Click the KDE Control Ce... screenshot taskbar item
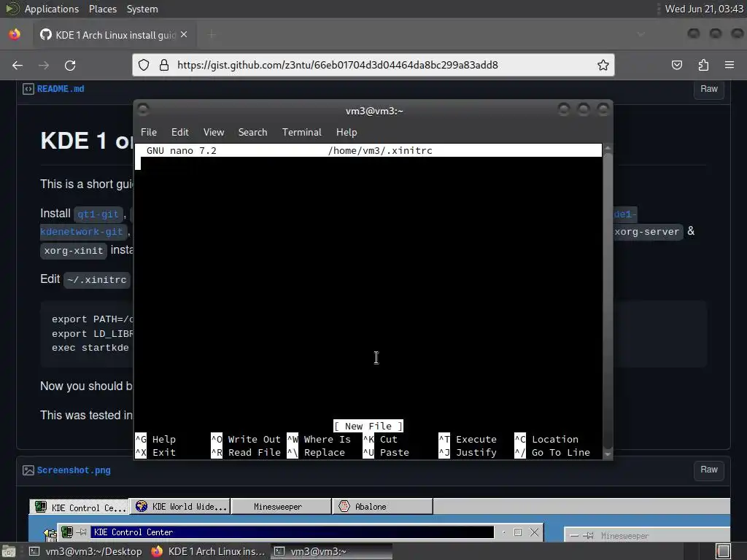This screenshot has height=560, width=747. point(79,507)
